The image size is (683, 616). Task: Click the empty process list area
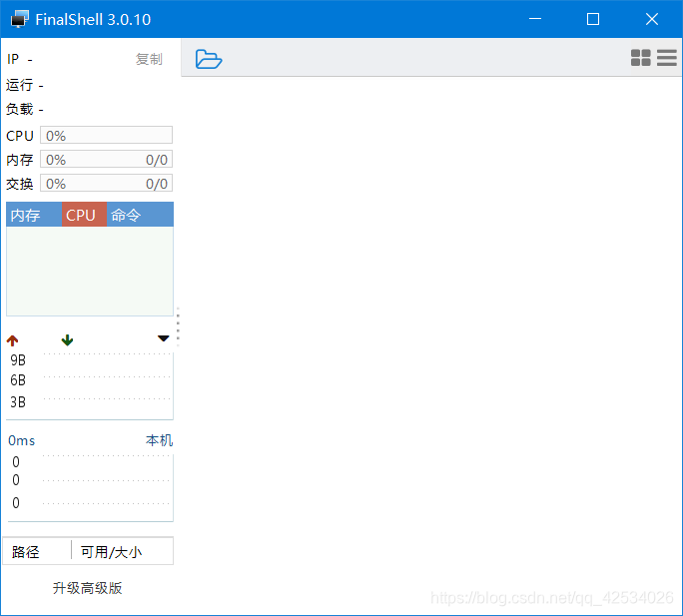90,271
